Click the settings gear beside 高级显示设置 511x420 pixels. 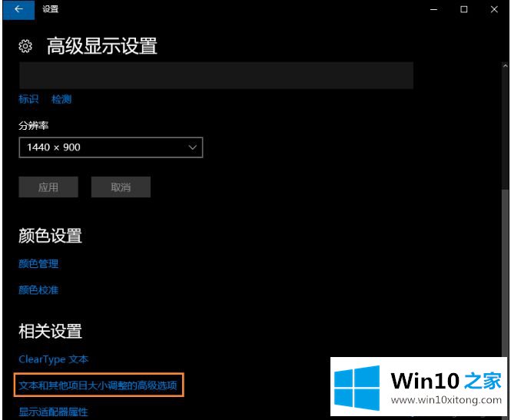click(25, 46)
